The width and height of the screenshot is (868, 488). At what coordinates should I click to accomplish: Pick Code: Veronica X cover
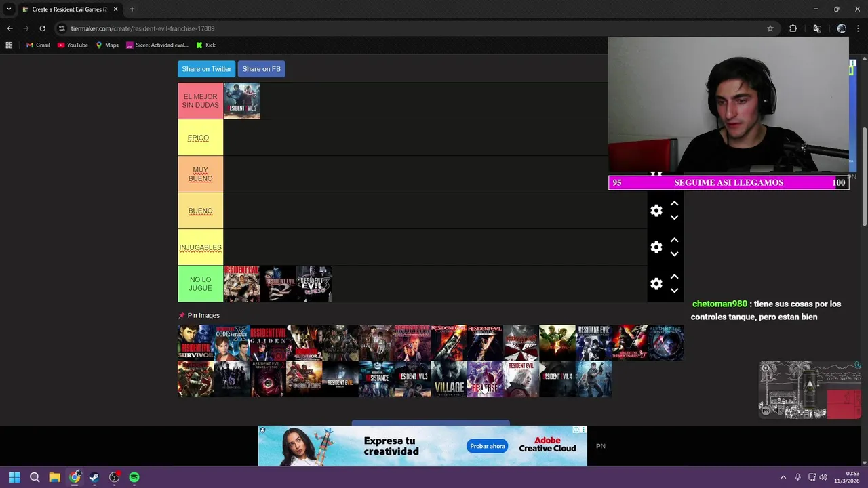(232, 342)
